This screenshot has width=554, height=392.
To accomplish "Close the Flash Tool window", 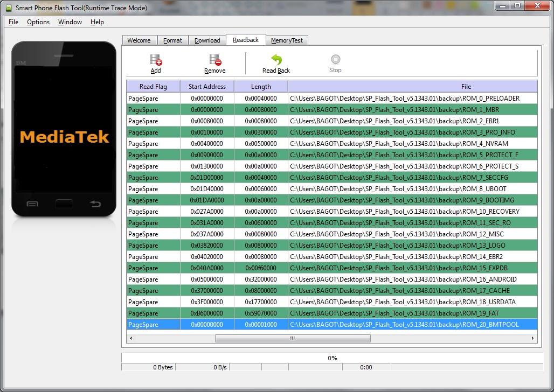I will coord(538,5).
